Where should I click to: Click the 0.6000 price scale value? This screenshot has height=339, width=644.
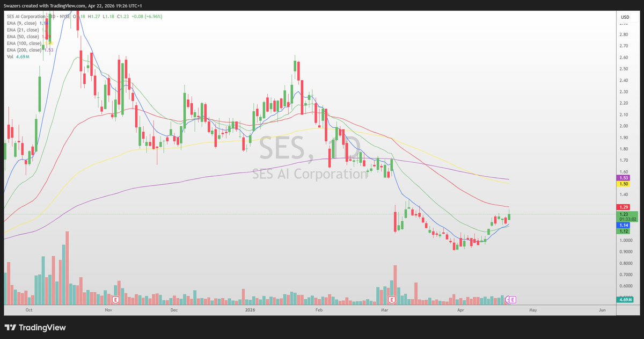(626, 286)
